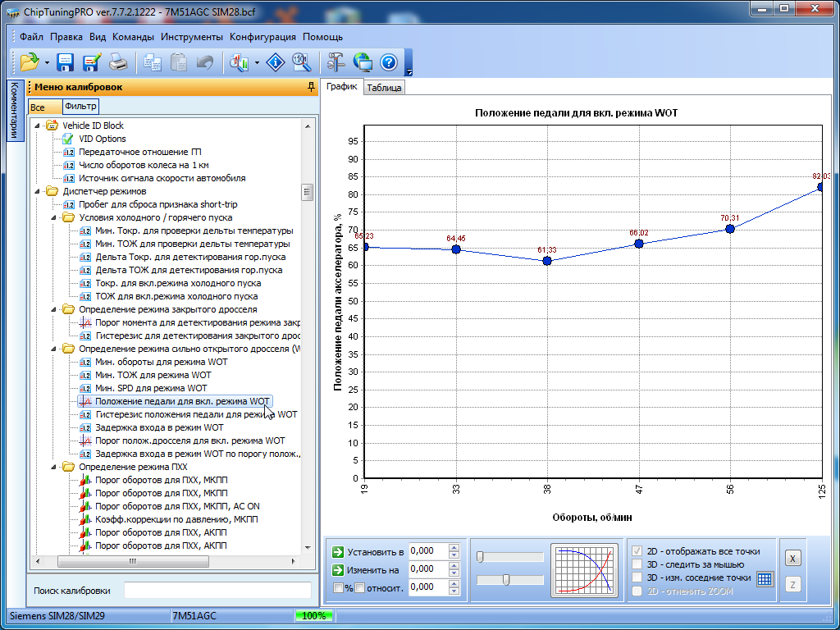Screen dimensions: 840x630
Task: Click the hammer and wrench settings icon
Action: tap(336, 62)
